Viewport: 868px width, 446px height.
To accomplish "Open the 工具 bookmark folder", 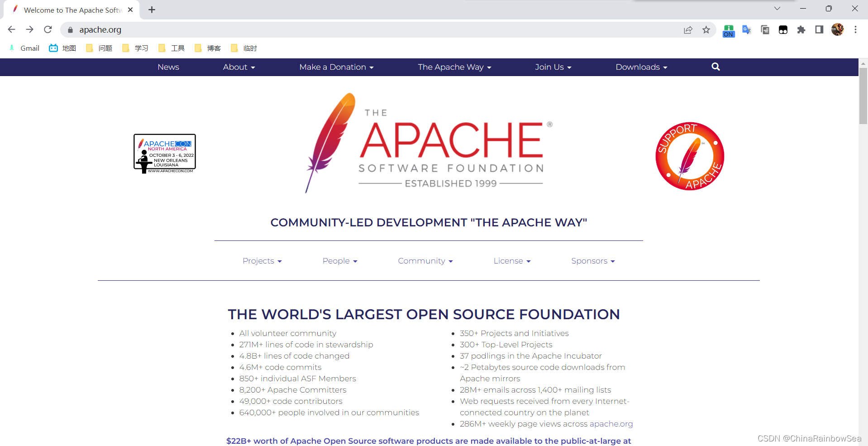I will [x=172, y=48].
